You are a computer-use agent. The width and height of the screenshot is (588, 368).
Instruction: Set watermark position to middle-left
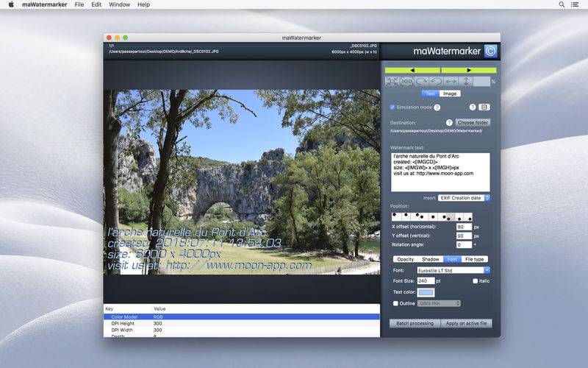pyautogui.click(x=423, y=216)
